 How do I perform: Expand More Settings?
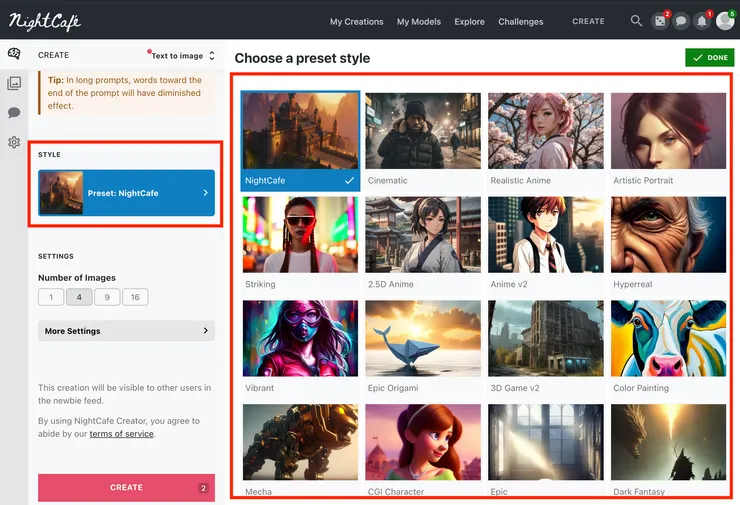pos(126,331)
